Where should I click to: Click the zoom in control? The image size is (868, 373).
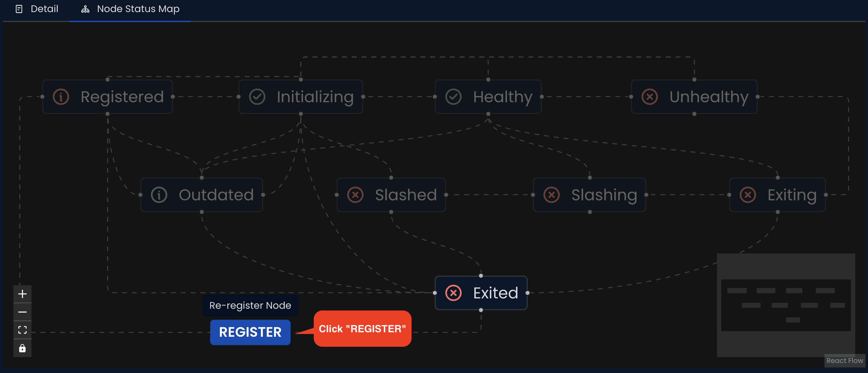coord(22,294)
